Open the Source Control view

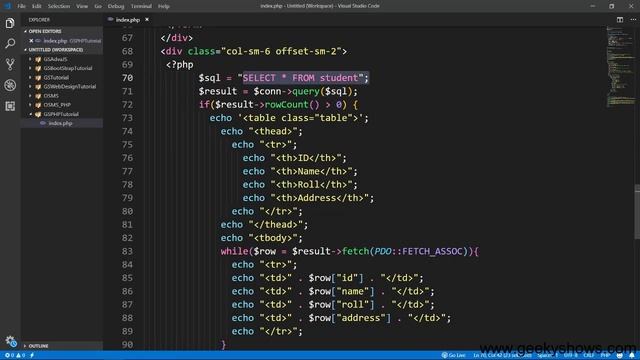(x=10, y=64)
